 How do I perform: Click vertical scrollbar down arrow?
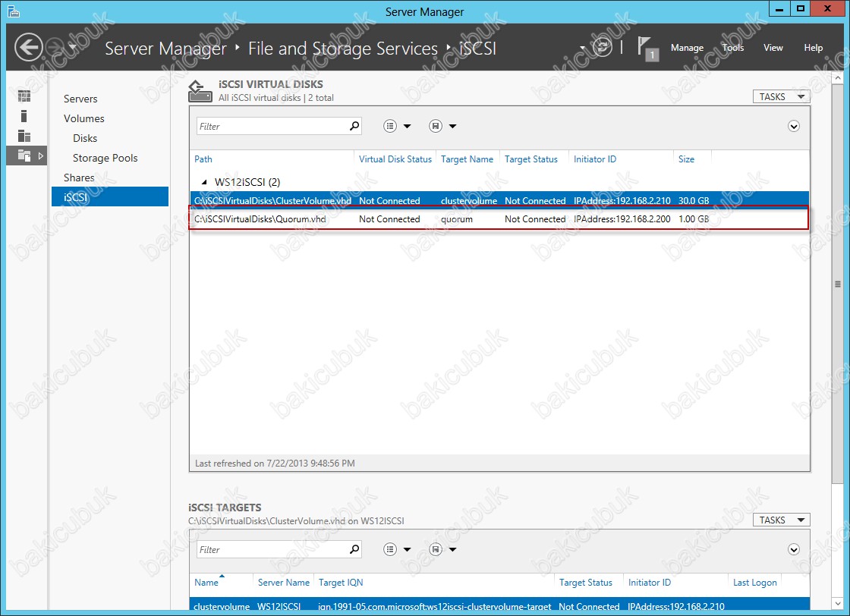tap(838, 603)
